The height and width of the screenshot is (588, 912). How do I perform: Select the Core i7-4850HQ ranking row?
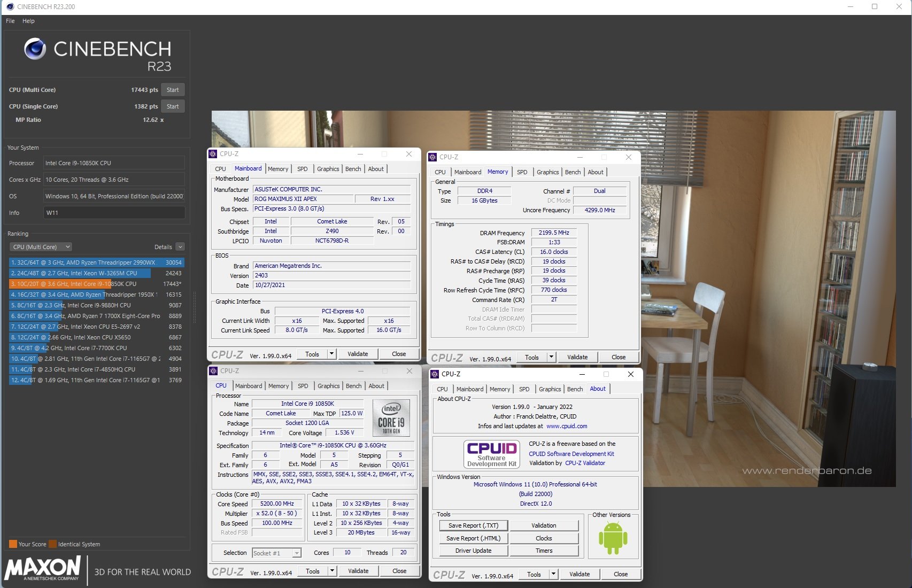click(96, 369)
